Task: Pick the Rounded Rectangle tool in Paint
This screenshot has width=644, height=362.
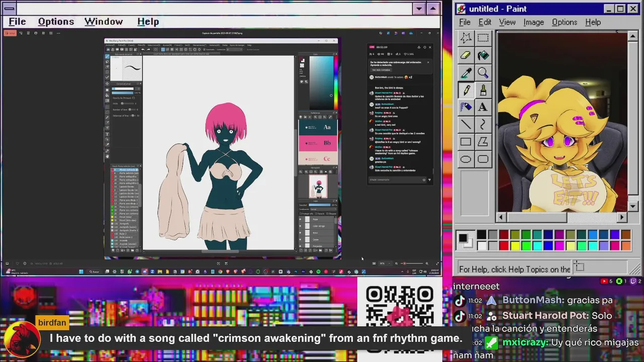Action: click(483, 159)
